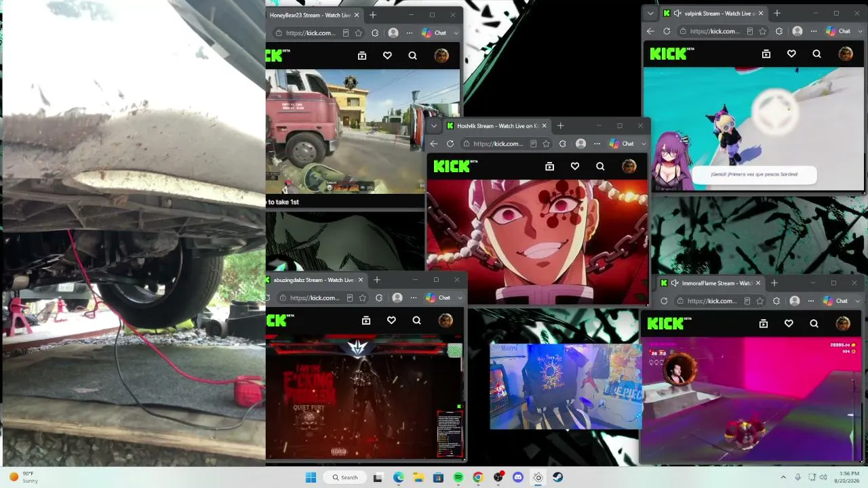Expand Chat dropdown arrow in HoneyBear23 window
The height and width of the screenshot is (488, 868).
point(456,33)
